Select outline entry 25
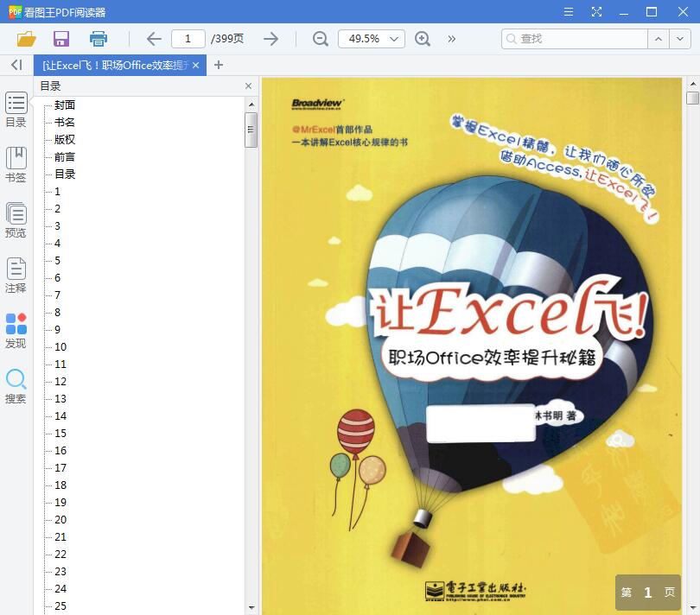This screenshot has height=615, width=700. [60, 606]
